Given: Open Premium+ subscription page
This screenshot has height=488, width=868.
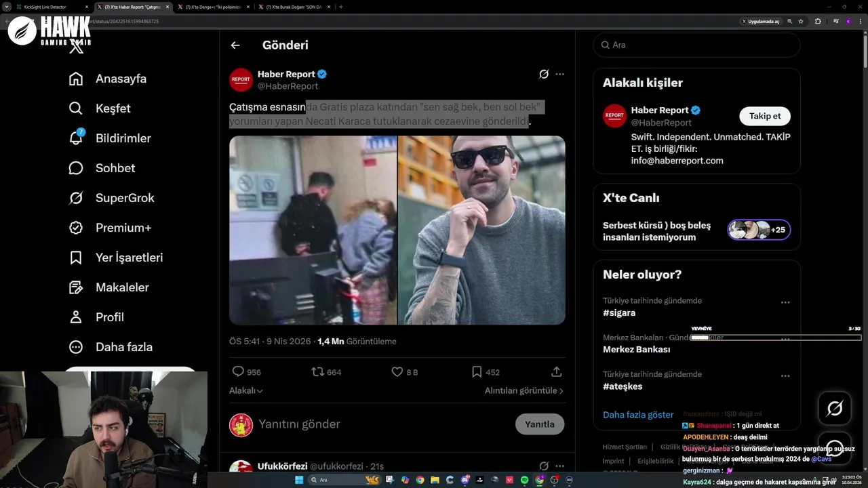Looking at the screenshot, I should coord(110,228).
